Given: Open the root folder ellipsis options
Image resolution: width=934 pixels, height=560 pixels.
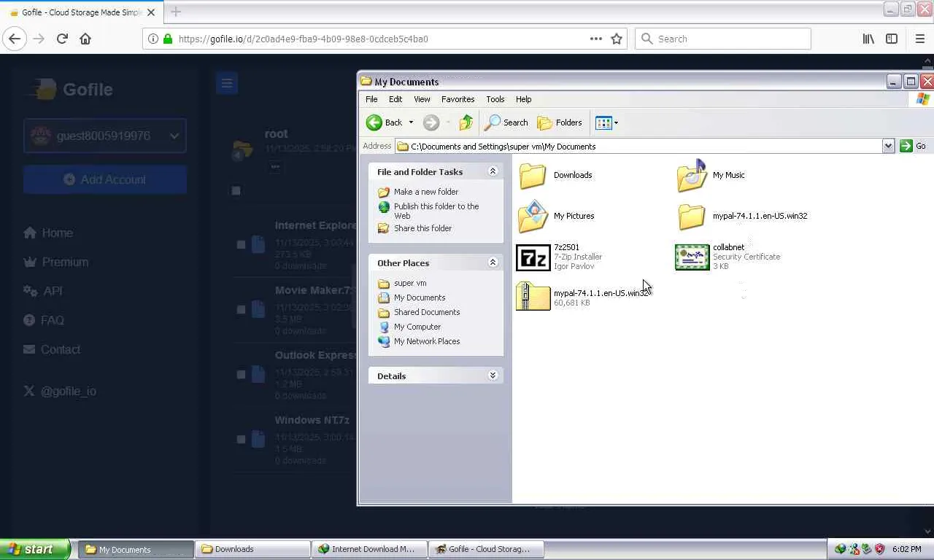Looking at the screenshot, I should (275, 166).
